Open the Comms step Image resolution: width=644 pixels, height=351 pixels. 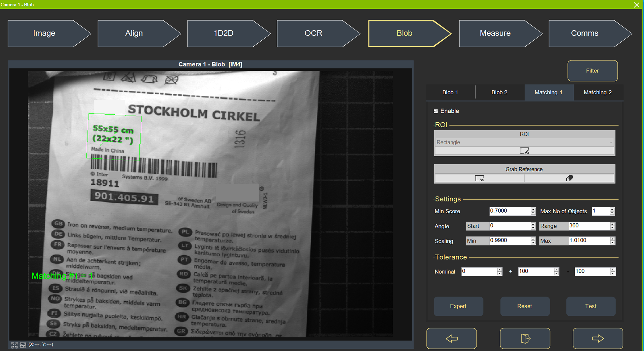590,33
